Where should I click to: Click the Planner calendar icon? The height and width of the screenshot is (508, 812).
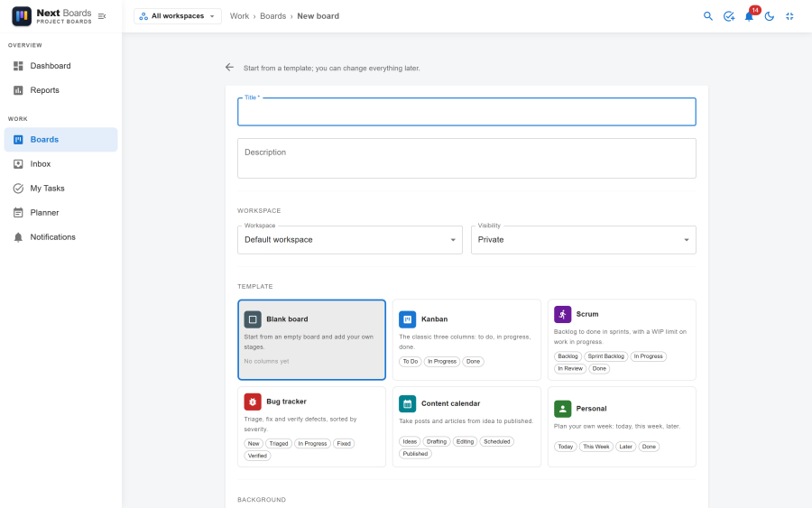[x=18, y=212]
